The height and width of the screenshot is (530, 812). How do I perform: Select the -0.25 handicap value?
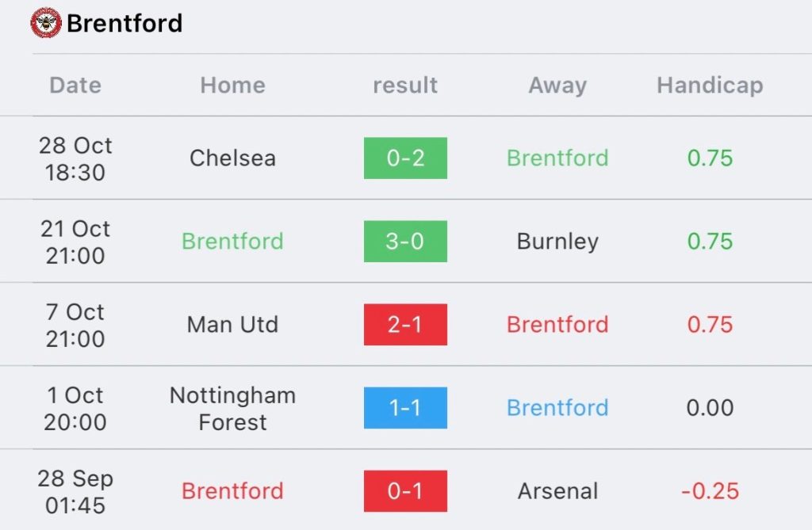710,491
